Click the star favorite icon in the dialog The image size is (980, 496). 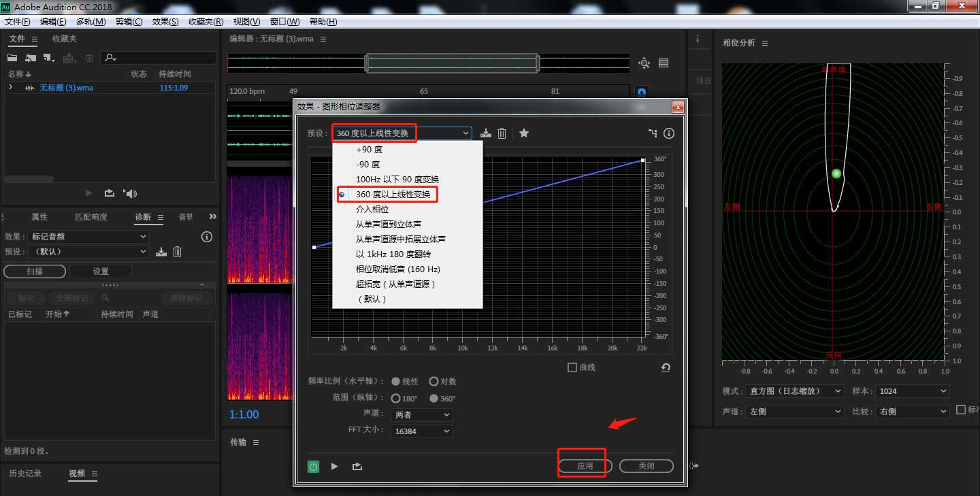point(524,133)
